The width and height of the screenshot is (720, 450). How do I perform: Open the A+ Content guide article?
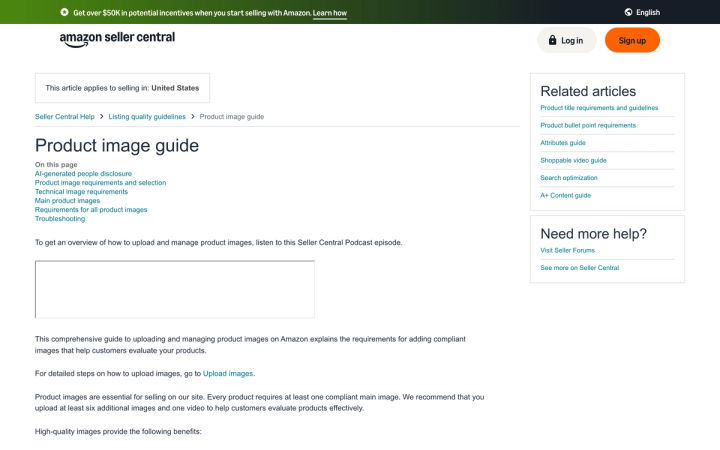[x=566, y=195]
